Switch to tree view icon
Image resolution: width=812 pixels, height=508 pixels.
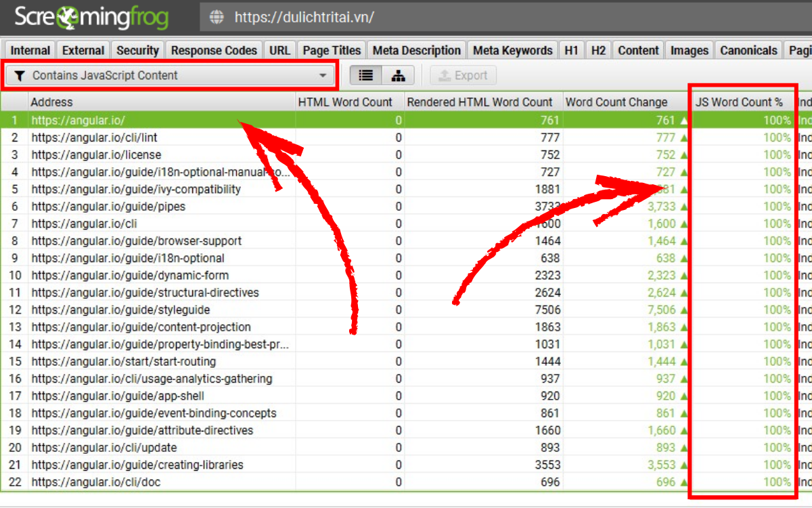pyautogui.click(x=398, y=75)
